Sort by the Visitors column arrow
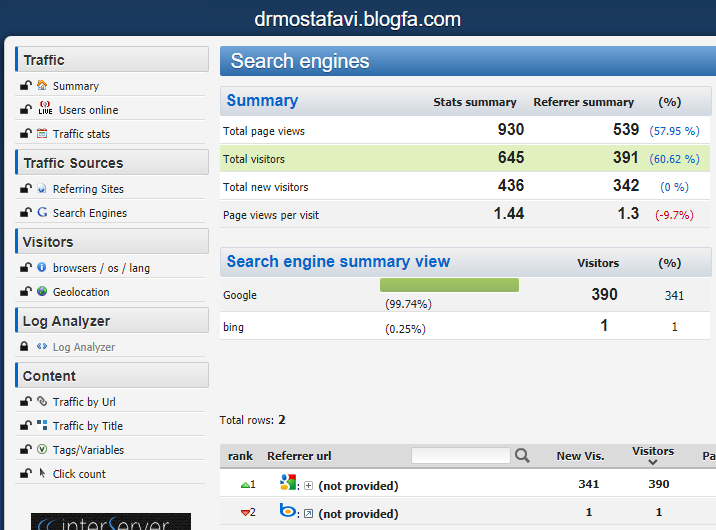Image resolution: width=716 pixels, height=530 pixels. click(653, 462)
